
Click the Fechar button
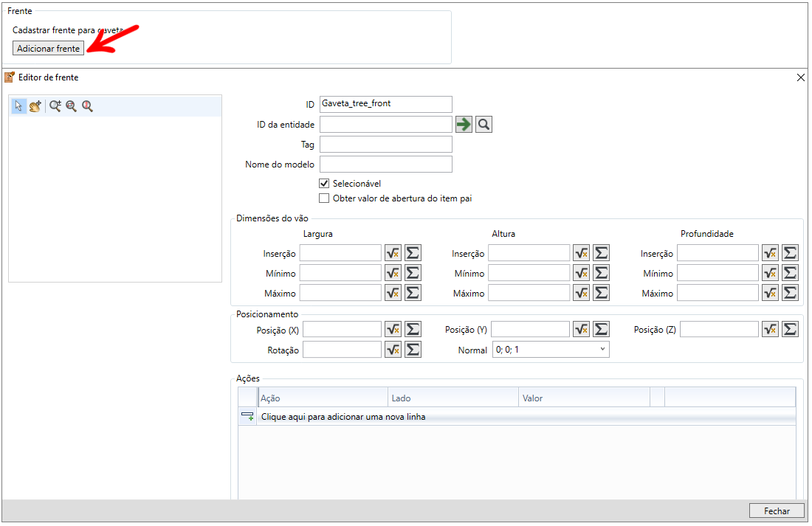[x=777, y=511]
